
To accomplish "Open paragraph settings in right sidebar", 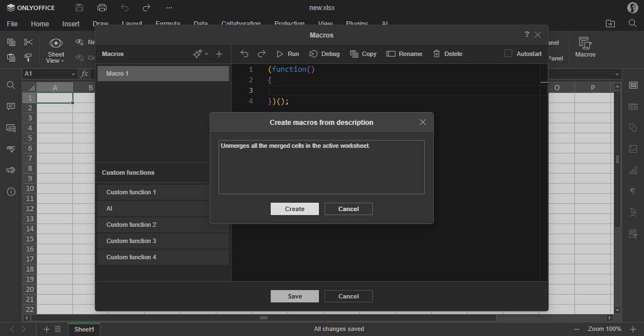I will coord(633,192).
